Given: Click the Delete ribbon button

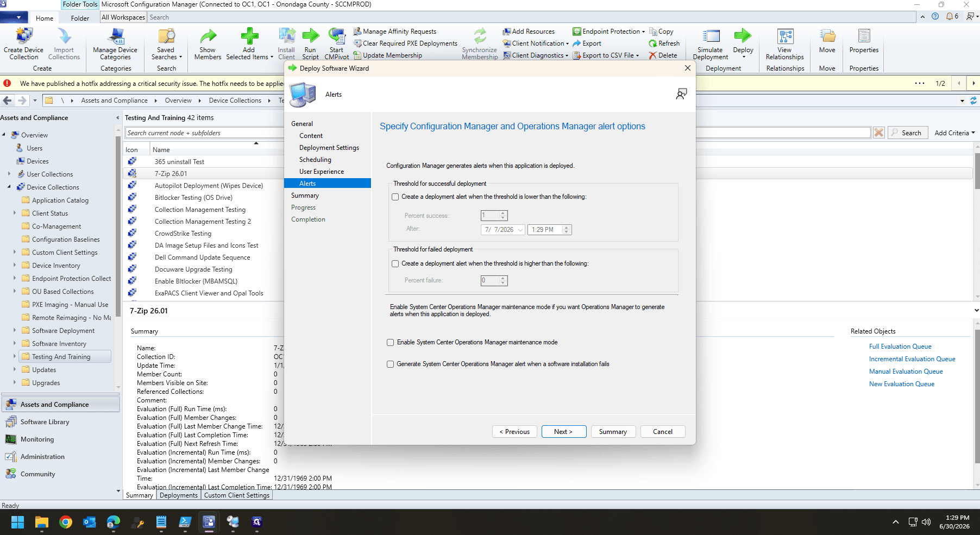Looking at the screenshot, I should pos(663,55).
